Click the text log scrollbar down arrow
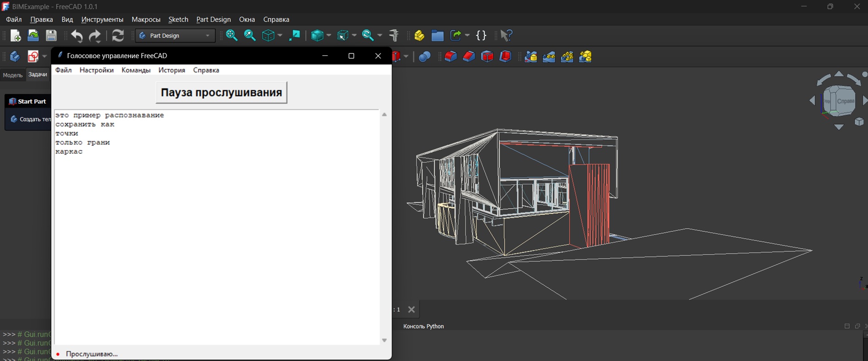The height and width of the screenshot is (361, 868). [384, 340]
